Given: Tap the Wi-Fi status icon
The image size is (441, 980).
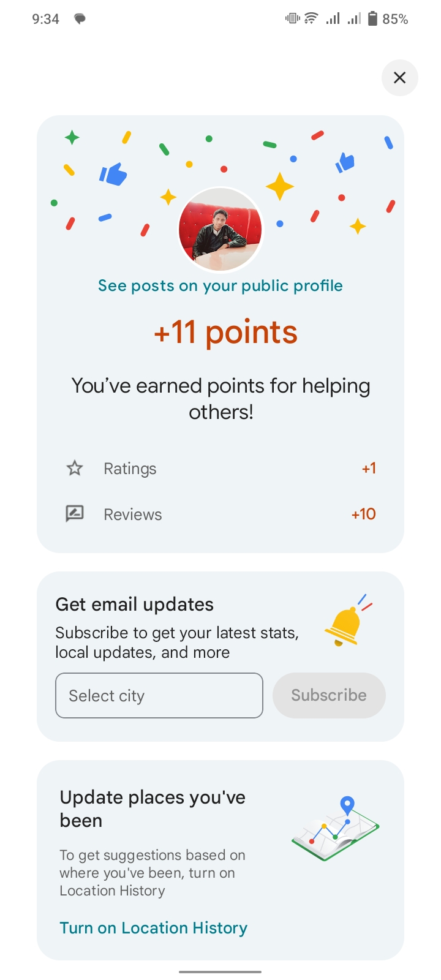Looking at the screenshot, I should (x=311, y=19).
